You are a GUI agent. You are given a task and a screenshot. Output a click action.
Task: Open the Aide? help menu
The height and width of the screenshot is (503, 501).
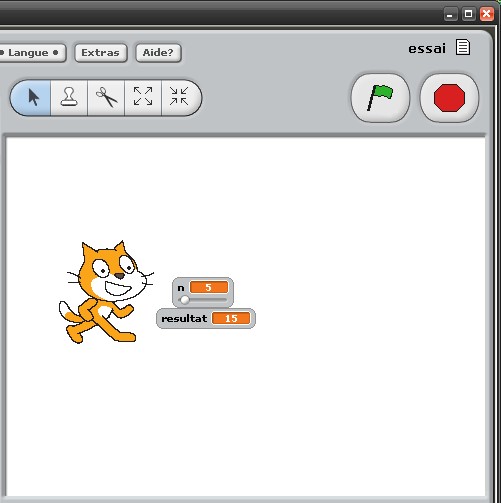(158, 53)
